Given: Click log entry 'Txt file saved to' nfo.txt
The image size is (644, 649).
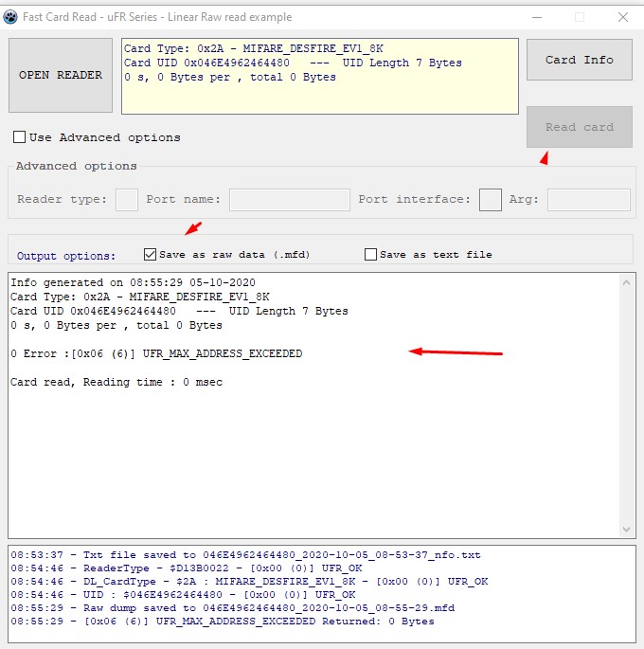Looking at the screenshot, I should (x=245, y=554).
